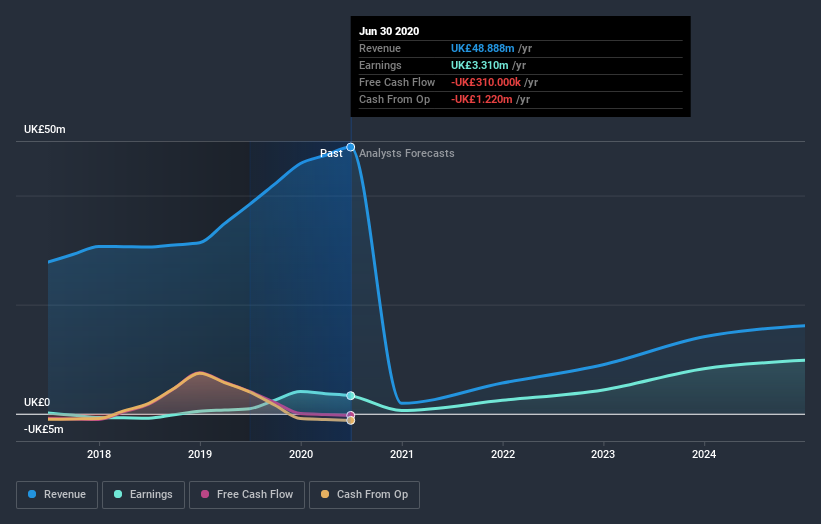This screenshot has width=821, height=524.
Task: Click the blue Revenue legend dot
Action: point(32,494)
